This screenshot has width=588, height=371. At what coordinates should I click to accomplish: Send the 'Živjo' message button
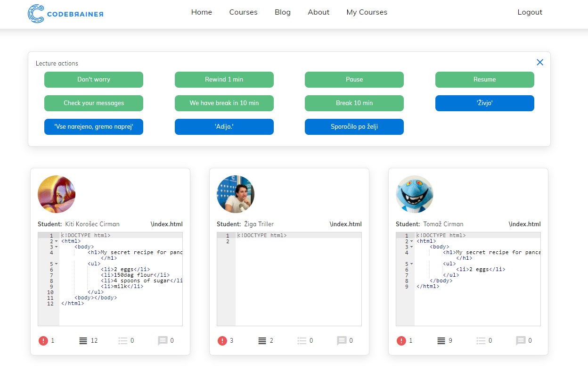(x=484, y=103)
